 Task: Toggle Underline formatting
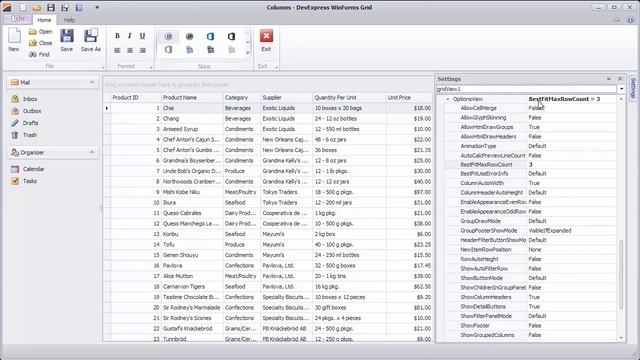click(x=142, y=36)
